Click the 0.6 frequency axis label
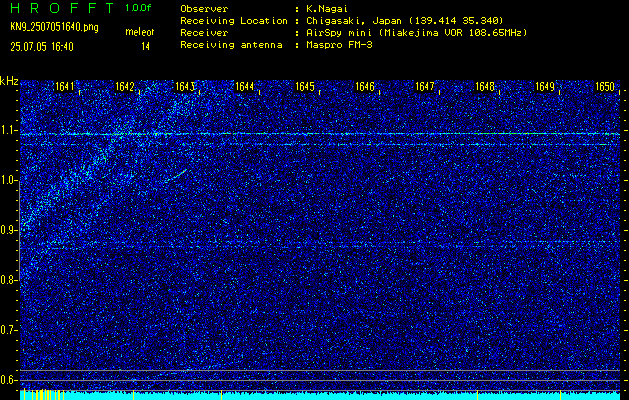Viewport: 629px width, 400px height. [9, 380]
